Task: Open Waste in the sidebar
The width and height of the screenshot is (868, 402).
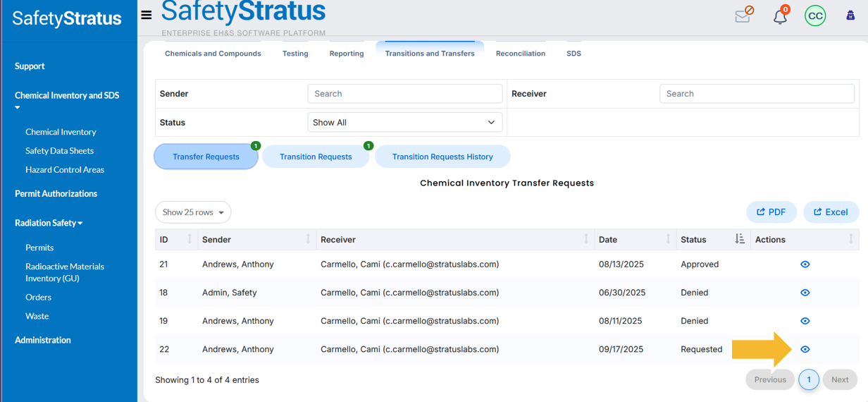Action: (37, 317)
